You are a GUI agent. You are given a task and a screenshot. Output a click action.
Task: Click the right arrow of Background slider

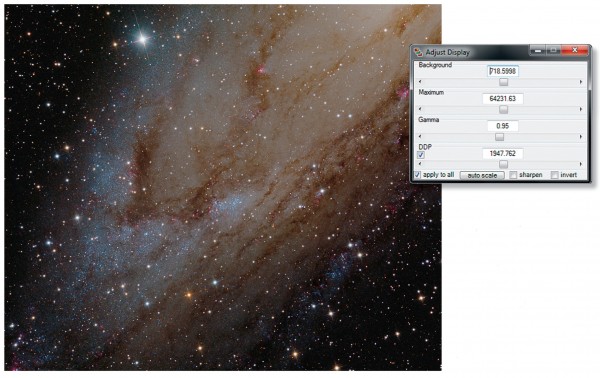[x=581, y=82]
